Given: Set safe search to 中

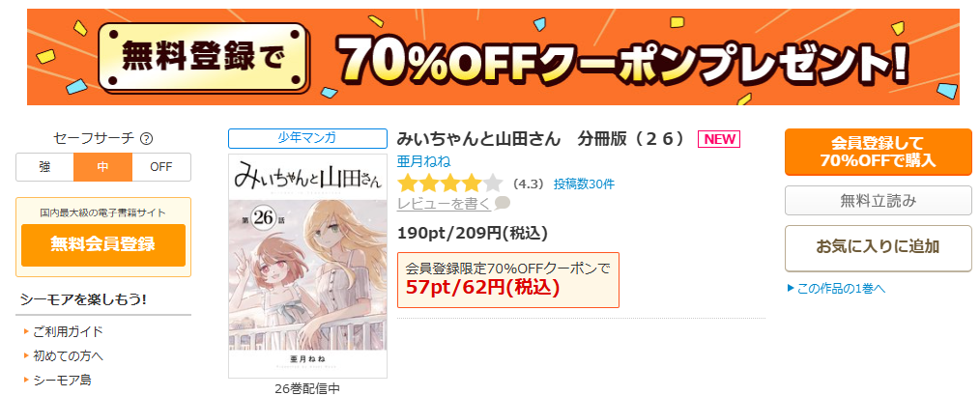Looking at the screenshot, I should pos(103,167).
